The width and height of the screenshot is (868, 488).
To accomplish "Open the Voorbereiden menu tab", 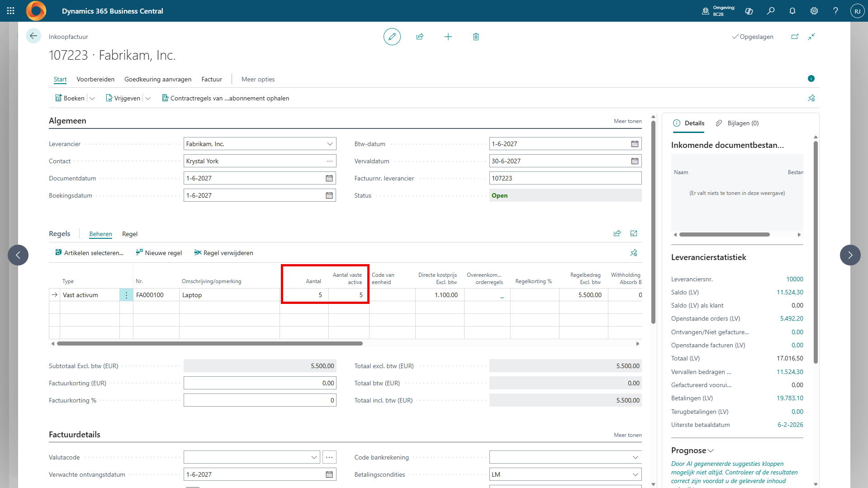I will [95, 79].
